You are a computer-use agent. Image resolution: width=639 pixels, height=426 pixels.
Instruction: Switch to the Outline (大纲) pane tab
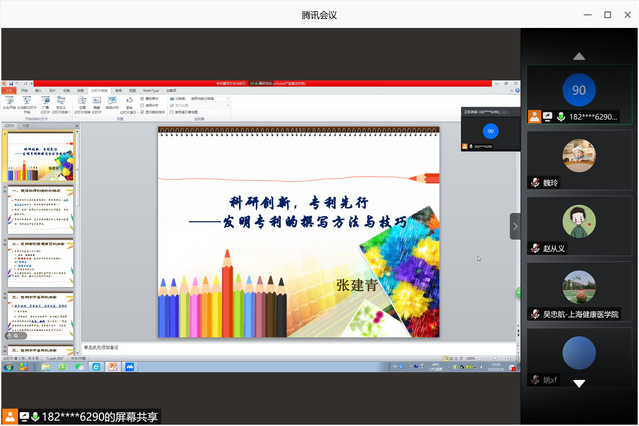coord(26,125)
